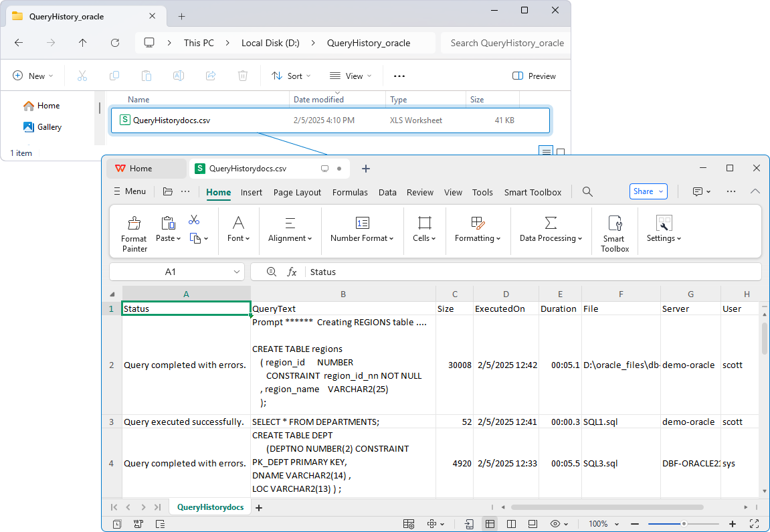Click the zoom magnifier icon in formula bar
Screen dimensions: 770x532
[271, 272]
